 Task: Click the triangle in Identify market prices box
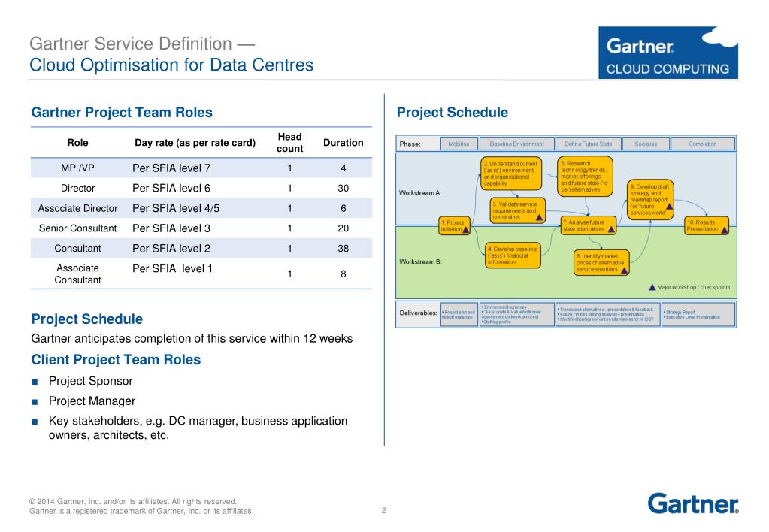click(624, 271)
